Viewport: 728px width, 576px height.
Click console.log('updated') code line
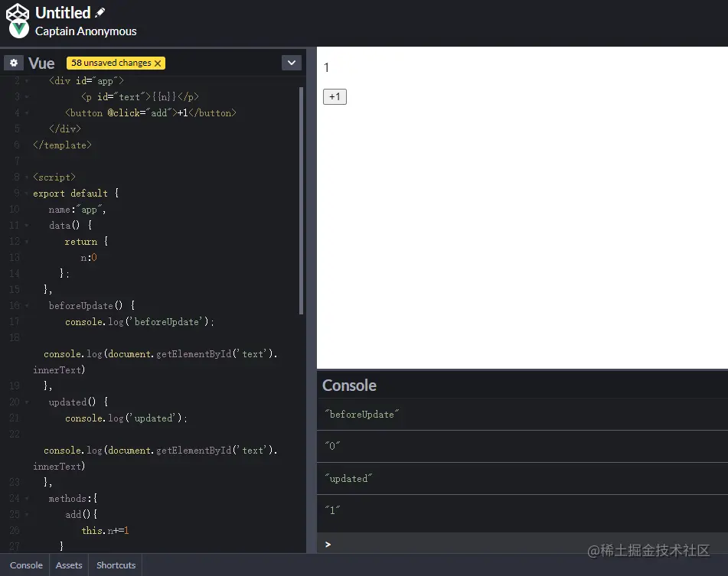pyautogui.click(x=126, y=418)
